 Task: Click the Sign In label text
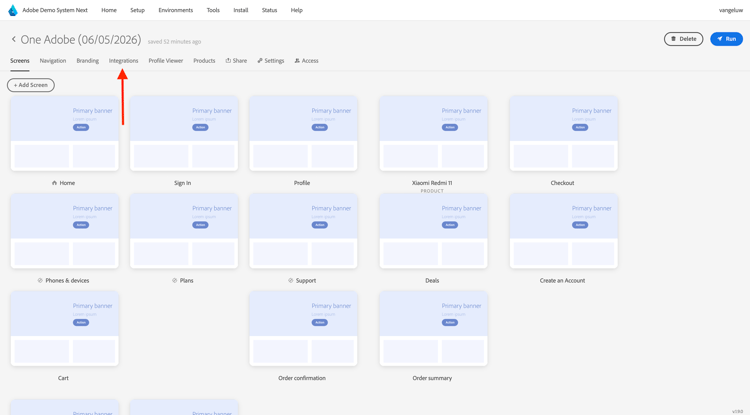tap(182, 183)
